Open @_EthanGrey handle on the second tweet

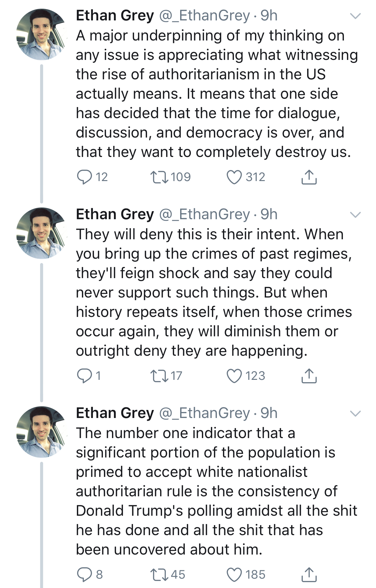(205, 215)
